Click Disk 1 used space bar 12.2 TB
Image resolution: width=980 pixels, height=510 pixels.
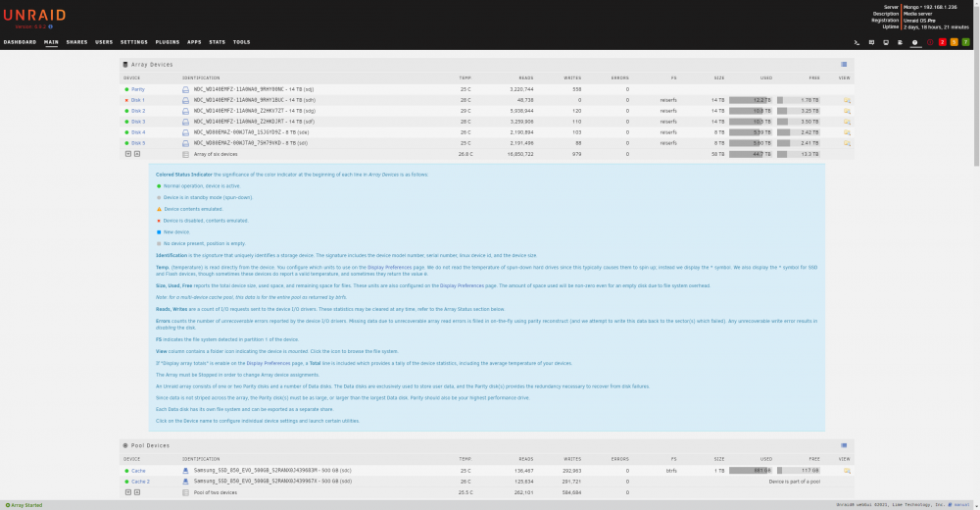coord(750,100)
